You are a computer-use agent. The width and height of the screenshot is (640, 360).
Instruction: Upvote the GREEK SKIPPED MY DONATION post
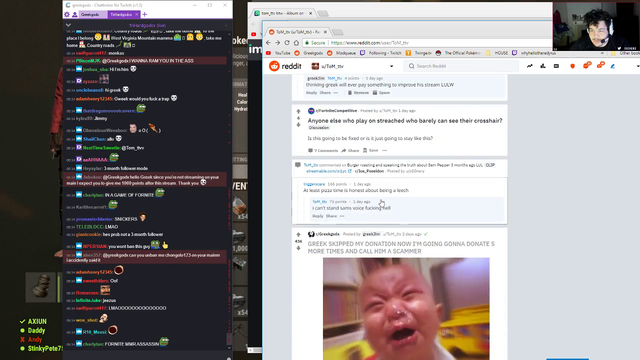click(298, 235)
